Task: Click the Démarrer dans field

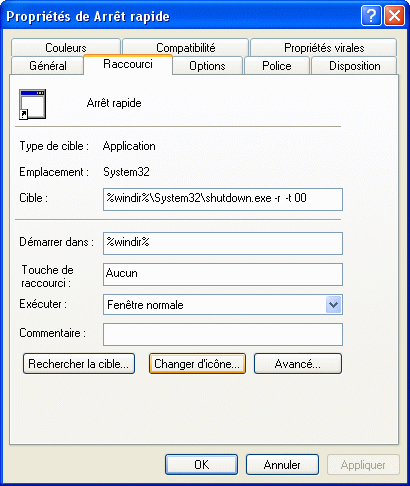Action: [x=223, y=243]
